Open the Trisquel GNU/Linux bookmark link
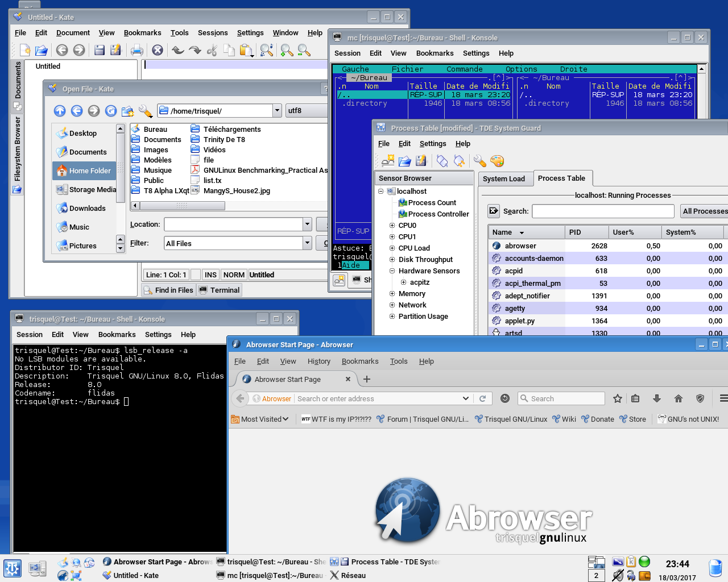The width and height of the screenshot is (728, 582). 511,419
